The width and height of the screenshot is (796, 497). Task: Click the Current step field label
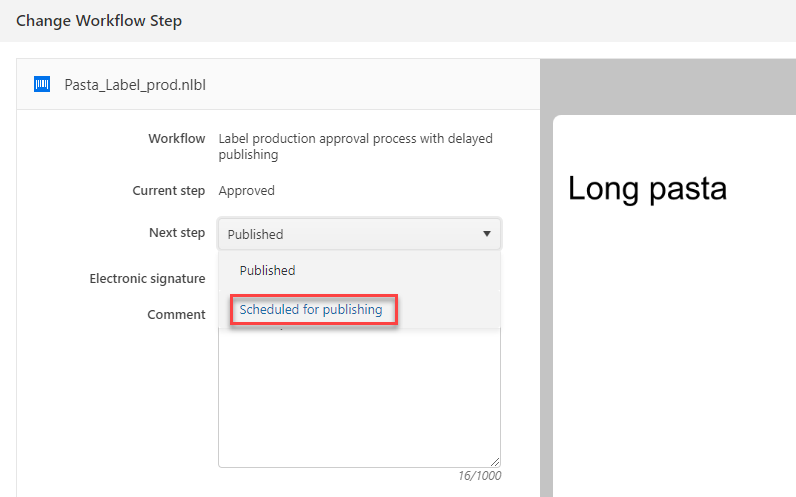pos(169,190)
